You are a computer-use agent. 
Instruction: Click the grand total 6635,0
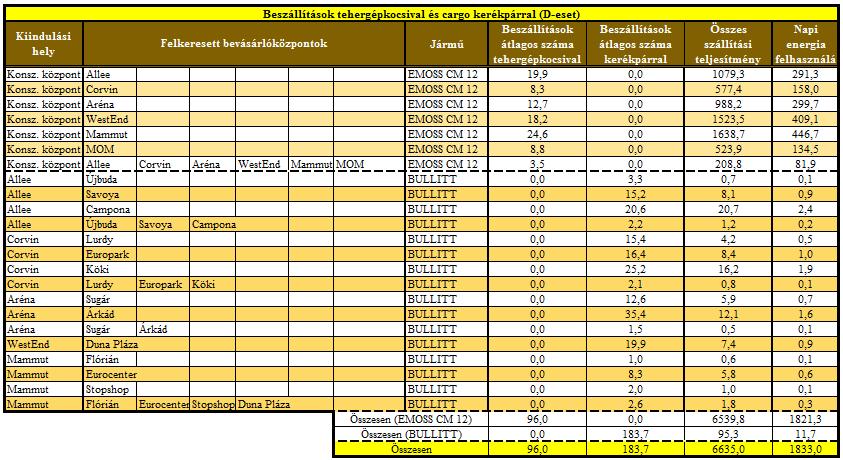click(728, 450)
